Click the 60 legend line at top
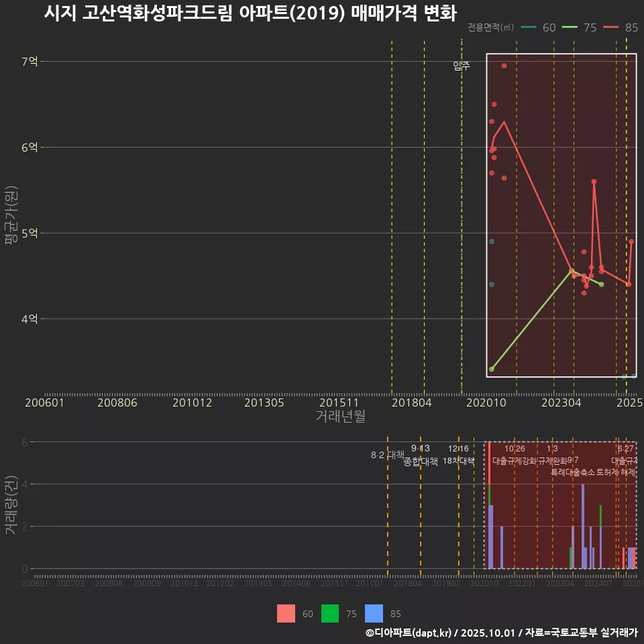The image size is (644, 644). tap(528, 28)
